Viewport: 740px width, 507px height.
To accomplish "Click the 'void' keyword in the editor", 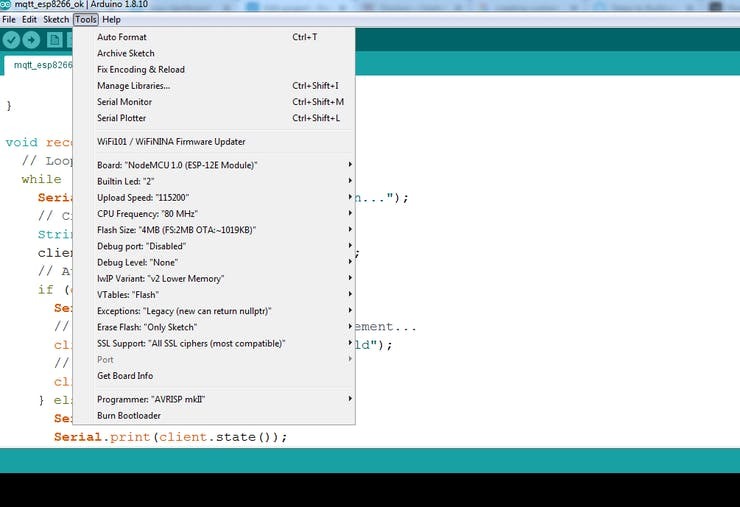I will point(21,142).
